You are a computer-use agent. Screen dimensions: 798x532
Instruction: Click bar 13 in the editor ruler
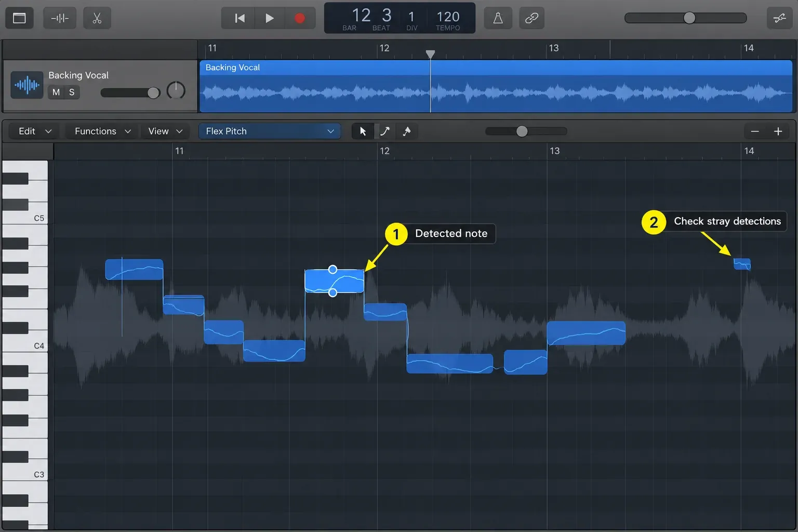tap(554, 151)
